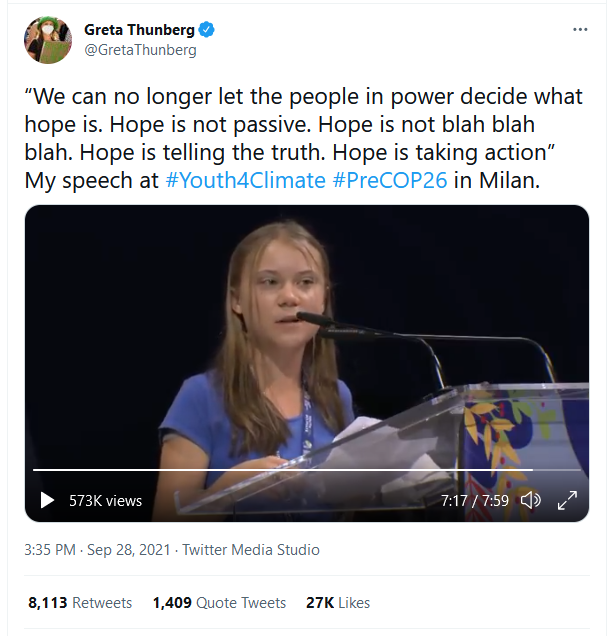Screen dimensions: 612x636
Task: Click the blue verified badge
Action: [x=207, y=30]
